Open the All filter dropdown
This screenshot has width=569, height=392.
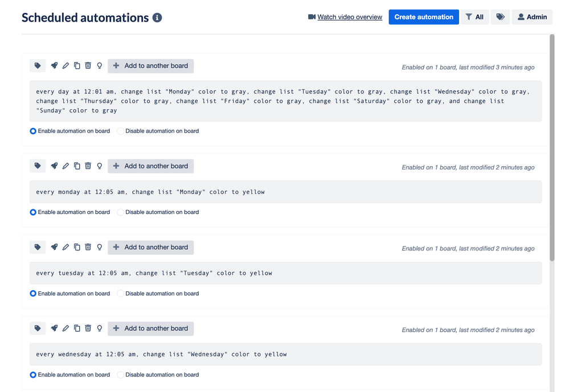(475, 16)
